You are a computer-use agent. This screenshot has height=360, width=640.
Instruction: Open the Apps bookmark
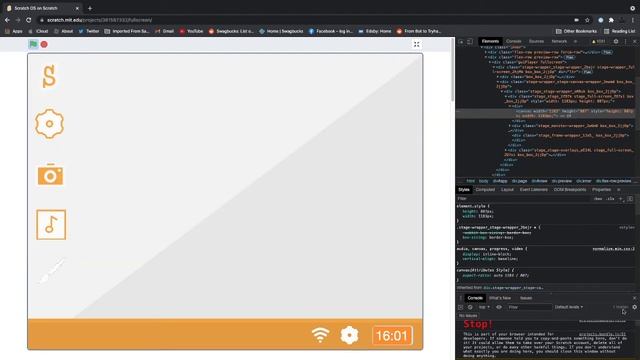click(x=13, y=31)
